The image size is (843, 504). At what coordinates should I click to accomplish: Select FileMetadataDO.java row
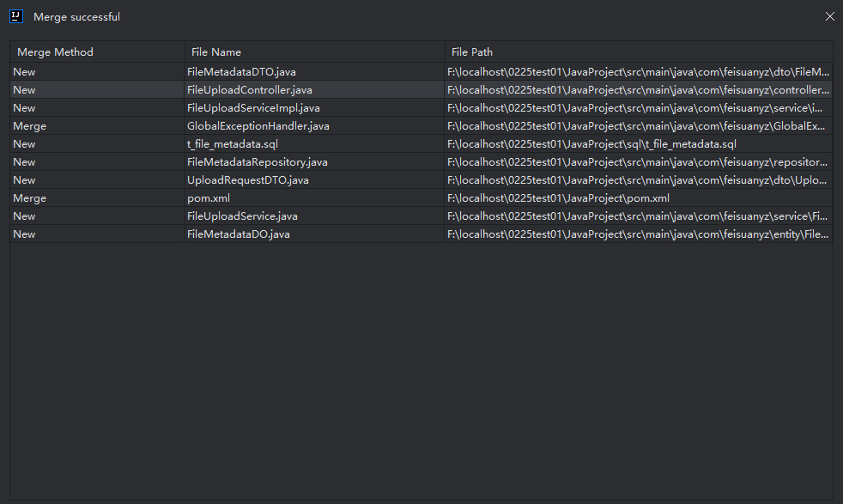(x=238, y=234)
